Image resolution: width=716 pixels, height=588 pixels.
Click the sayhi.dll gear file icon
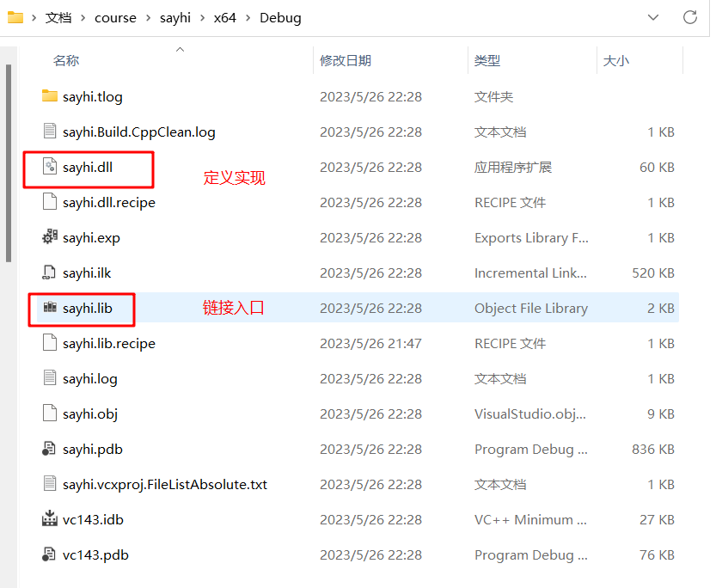click(x=49, y=167)
